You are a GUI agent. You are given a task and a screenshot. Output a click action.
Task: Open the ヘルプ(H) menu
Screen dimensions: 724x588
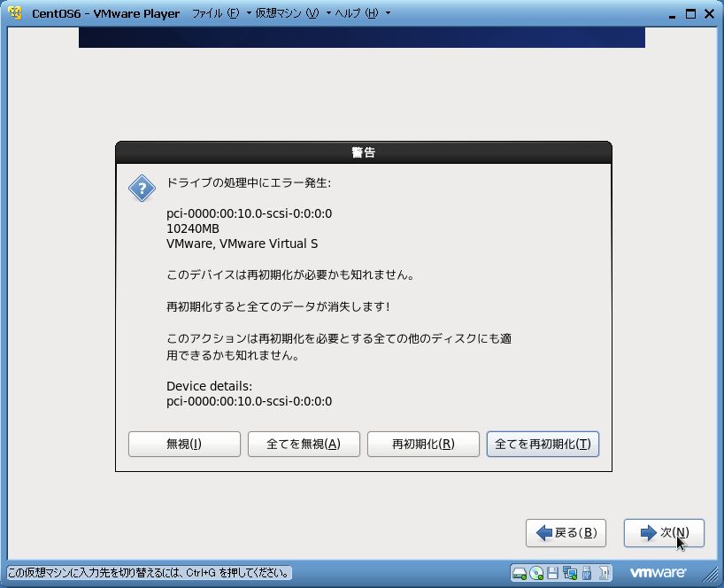click(x=357, y=13)
